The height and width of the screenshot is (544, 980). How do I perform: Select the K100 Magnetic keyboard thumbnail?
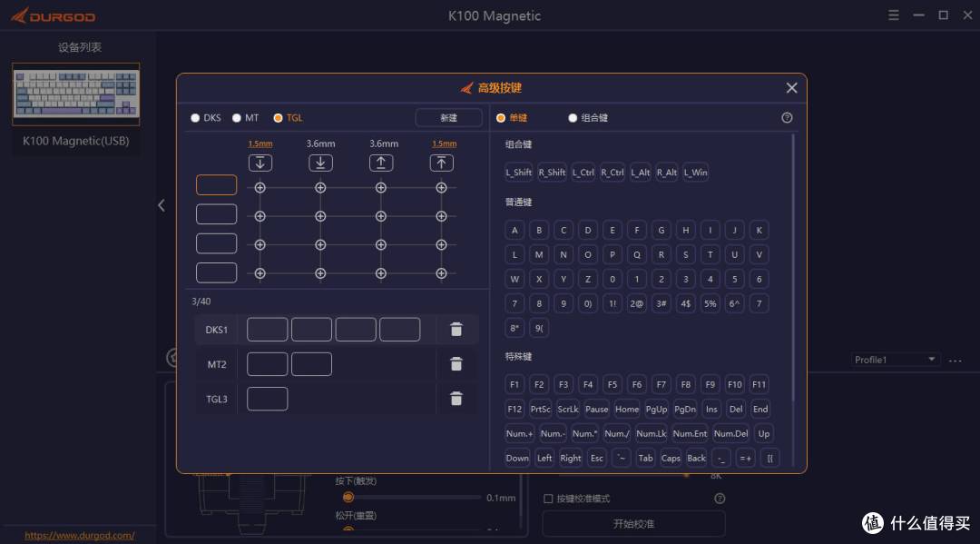(x=76, y=94)
